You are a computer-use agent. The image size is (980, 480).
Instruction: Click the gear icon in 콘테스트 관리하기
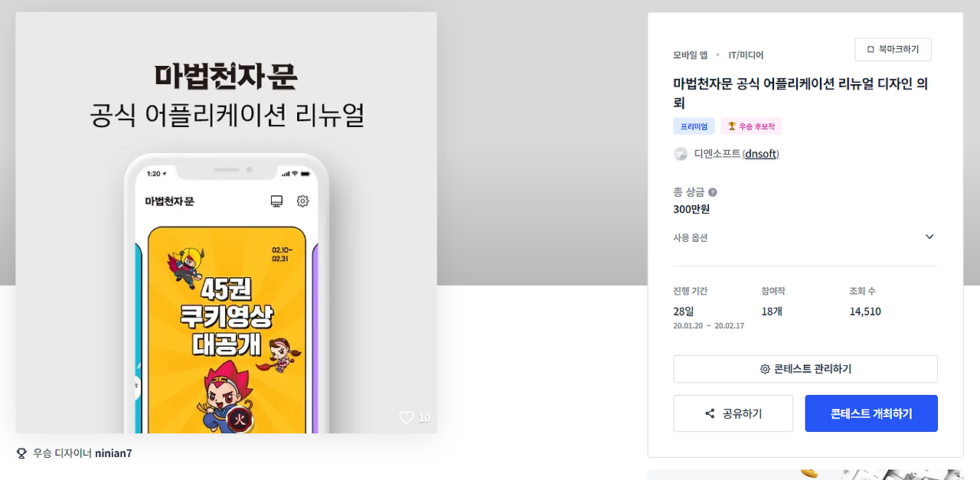click(x=765, y=369)
